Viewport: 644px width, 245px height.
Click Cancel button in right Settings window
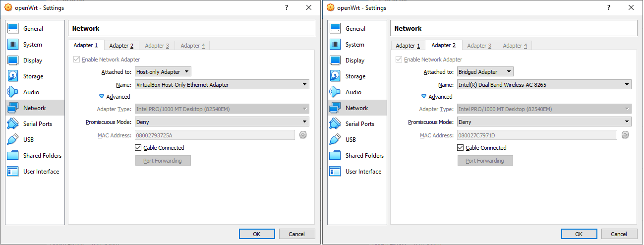click(x=619, y=234)
